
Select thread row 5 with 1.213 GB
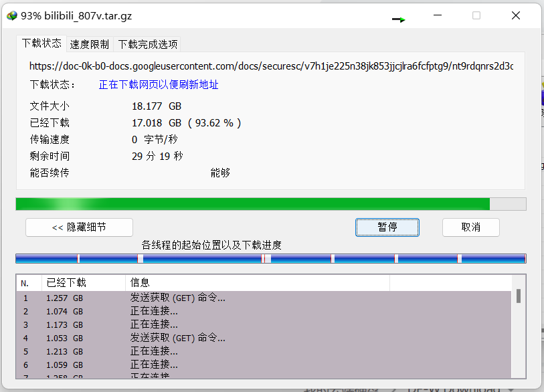(x=264, y=351)
